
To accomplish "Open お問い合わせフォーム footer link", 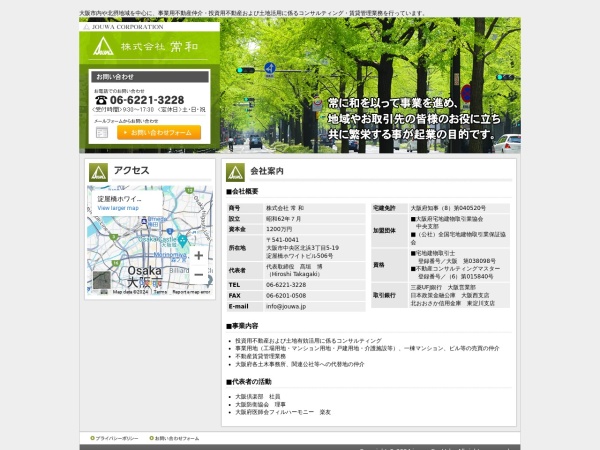I will (x=177, y=438).
